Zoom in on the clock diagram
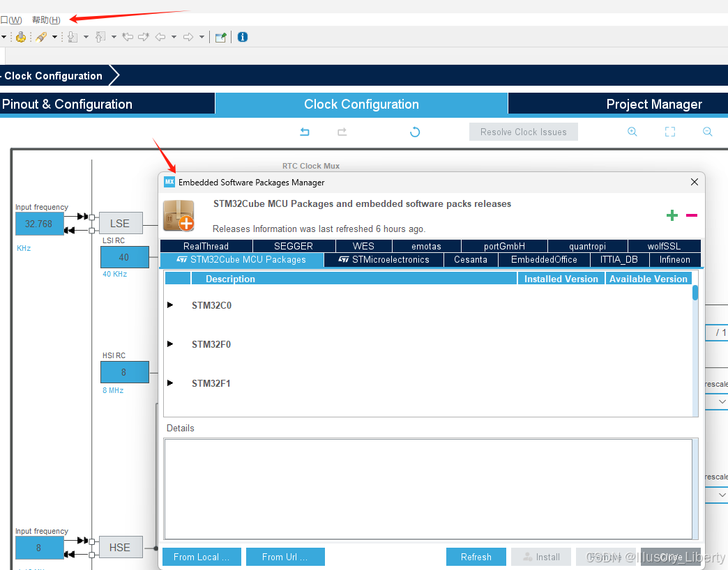 632,132
